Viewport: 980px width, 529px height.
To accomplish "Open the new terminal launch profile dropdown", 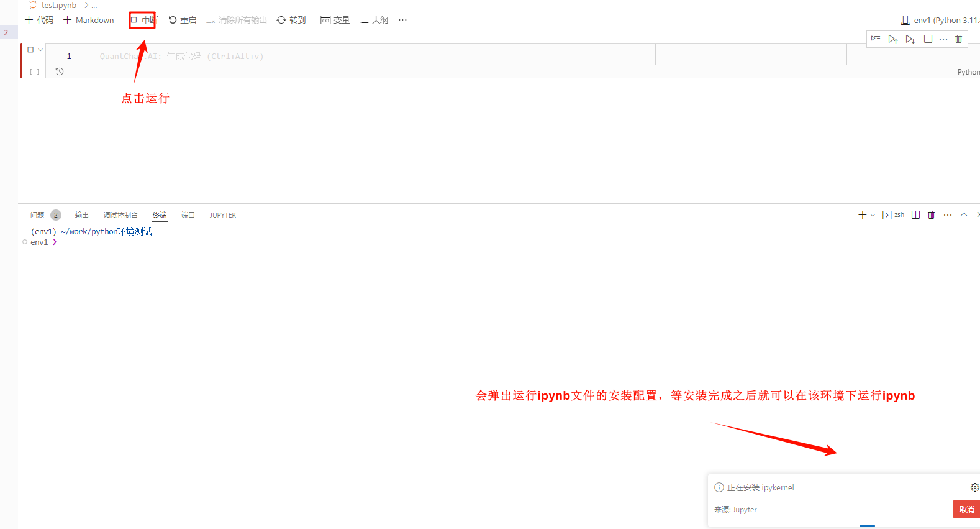I will click(x=873, y=215).
